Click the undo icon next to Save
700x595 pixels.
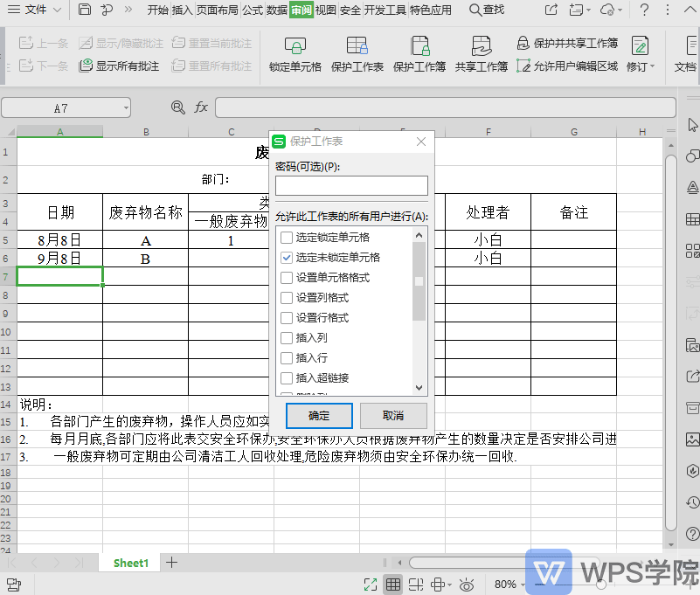[107, 10]
